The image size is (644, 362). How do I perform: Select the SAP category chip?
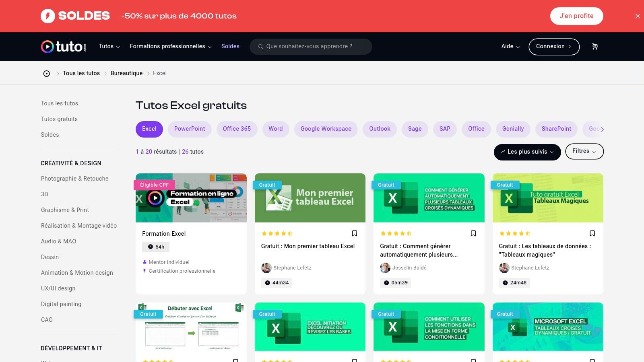[x=445, y=129]
